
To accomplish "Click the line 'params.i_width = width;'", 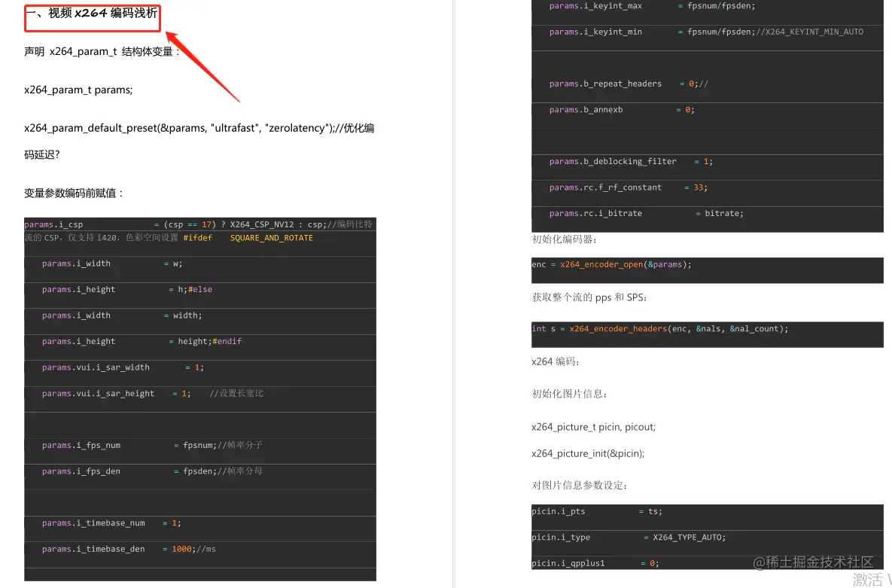I will pyautogui.click(x=122, y=315).
